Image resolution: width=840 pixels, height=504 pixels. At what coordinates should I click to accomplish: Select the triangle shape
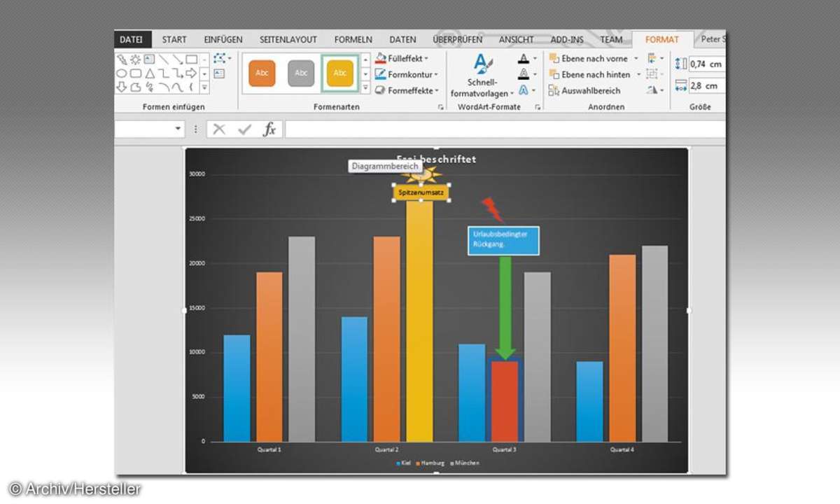pyautogui.click(x=150, y=73)
